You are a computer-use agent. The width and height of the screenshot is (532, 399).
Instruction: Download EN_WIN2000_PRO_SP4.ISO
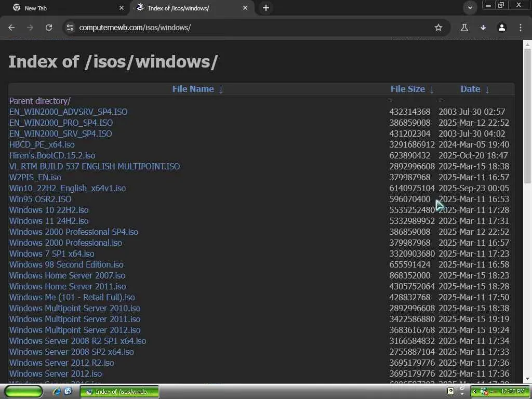pos(61,123)
